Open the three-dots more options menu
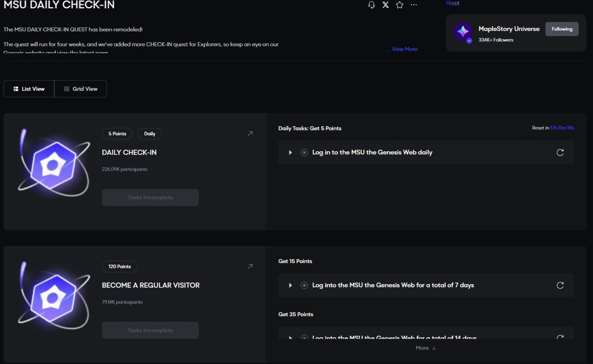This screenshot has height=364, width=593. [x=414, y=5]
